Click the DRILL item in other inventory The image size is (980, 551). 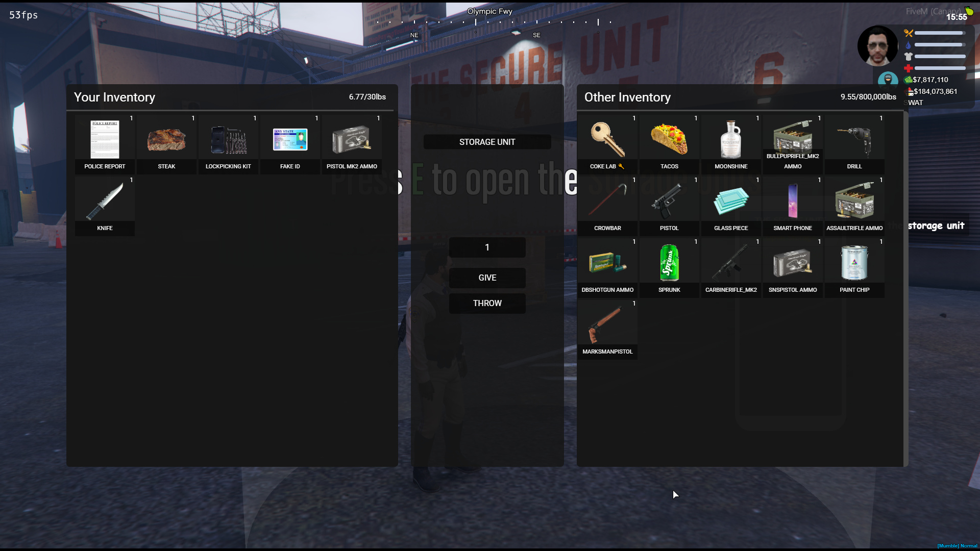(855, 141)
